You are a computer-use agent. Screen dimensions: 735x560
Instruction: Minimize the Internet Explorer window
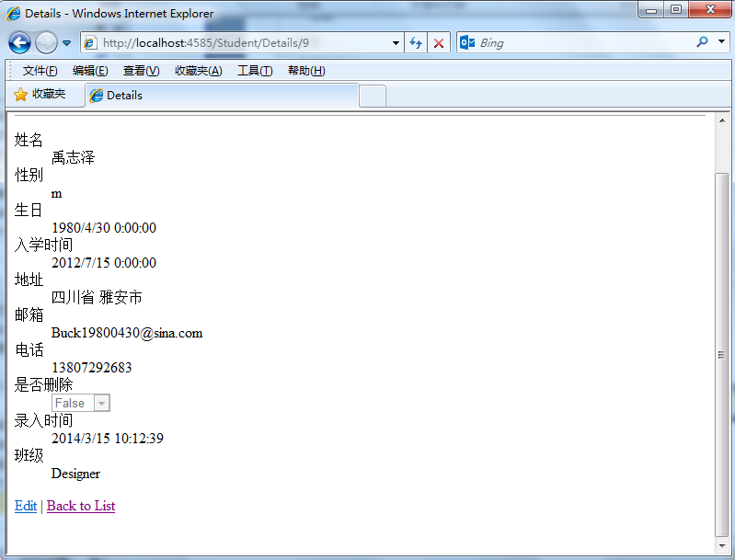(650, 10)
